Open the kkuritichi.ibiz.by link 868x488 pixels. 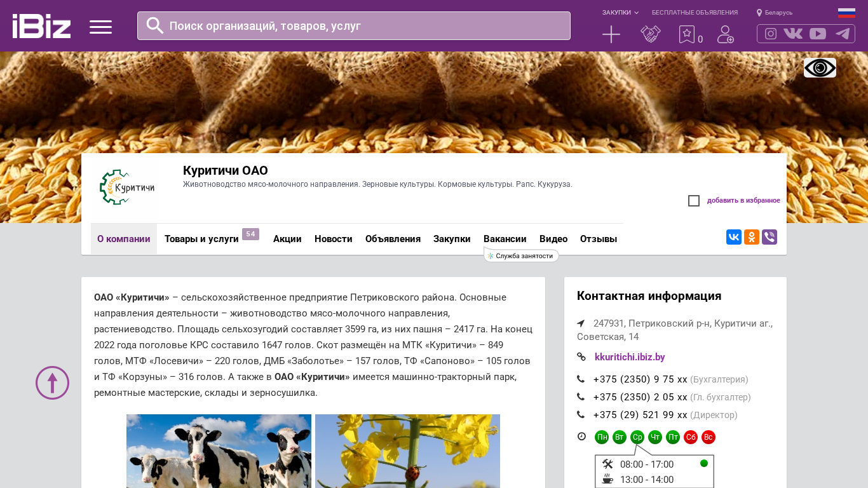point(630,357)
